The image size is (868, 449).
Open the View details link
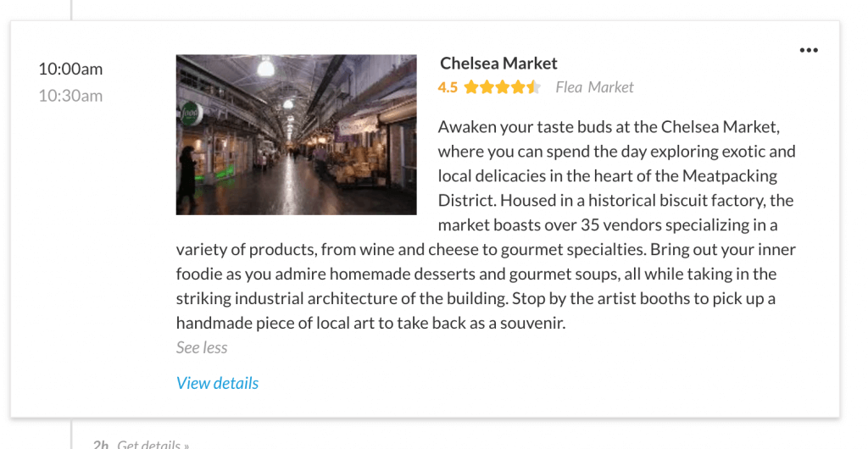coord(217,383)
